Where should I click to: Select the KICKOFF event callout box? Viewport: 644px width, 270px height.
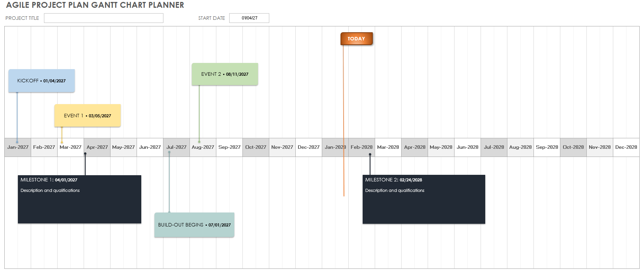pyautogui.click(x=42, y=81)
